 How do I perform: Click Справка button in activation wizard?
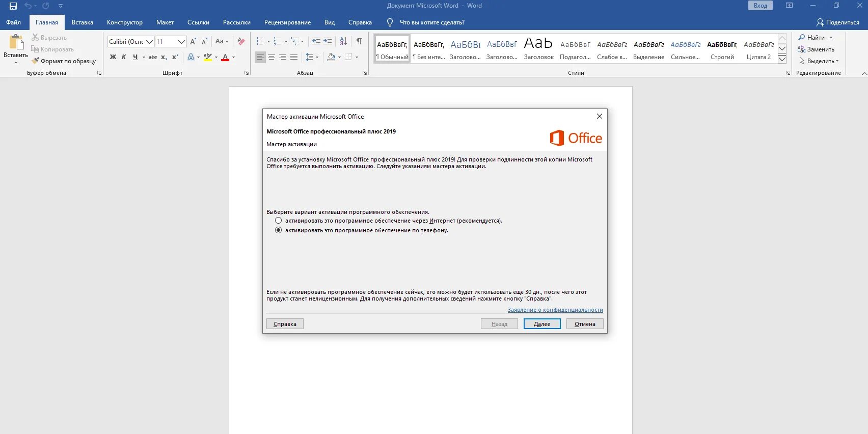(x=285, y=324)
